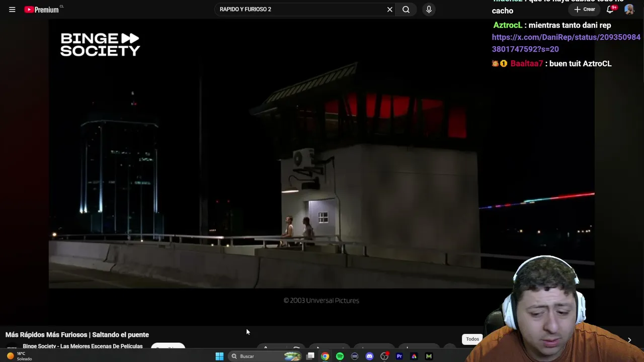
Task: Open Spotify from the taskbar
Action: [x=340, y=356]
